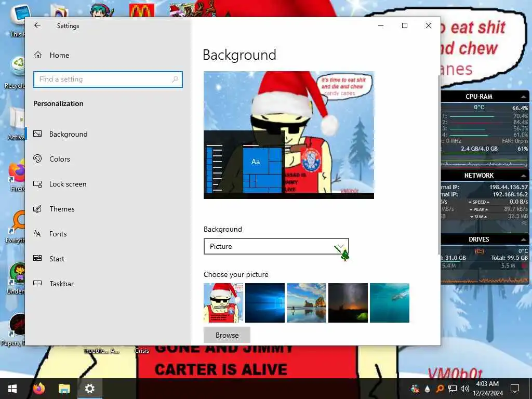
Task: Open the Lock screen settings page
Action: coord(68,184)
